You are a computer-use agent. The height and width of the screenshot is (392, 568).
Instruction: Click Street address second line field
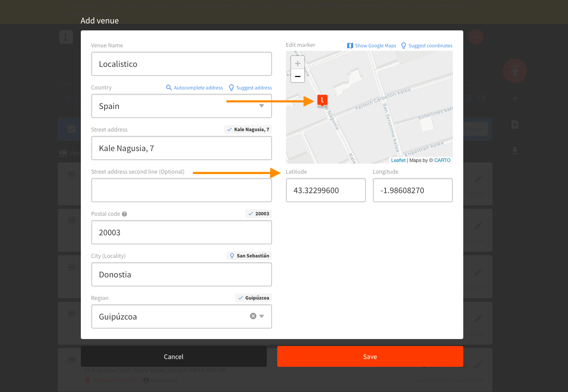pyautogui.click(x=181, y=190)
